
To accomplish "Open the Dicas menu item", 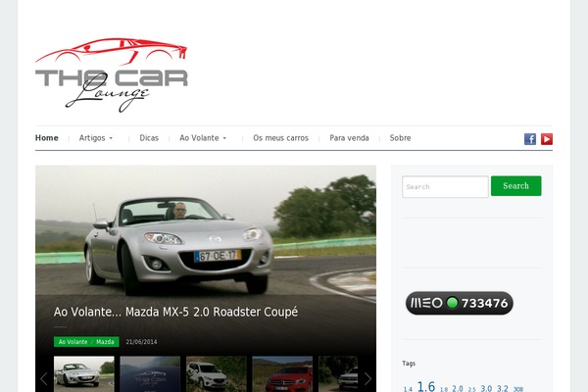I will [149, 138].
